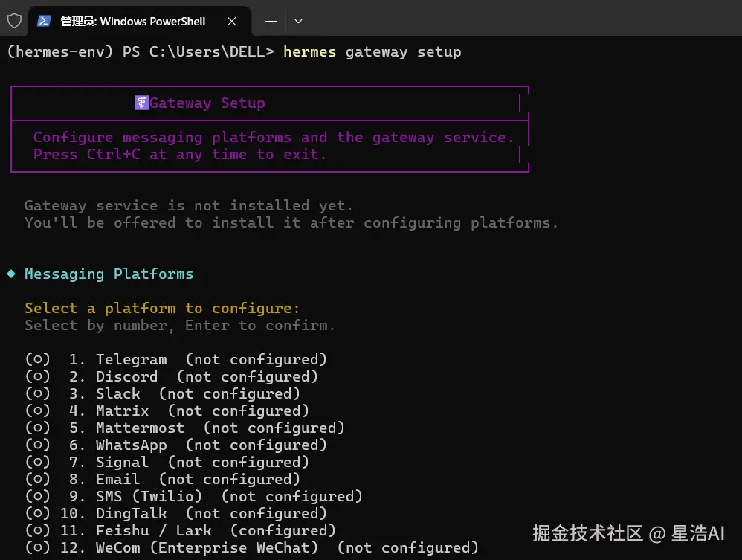Click the purple Gateway Setup emoji icon
This screenshot has height=560, width=742.
141,103
